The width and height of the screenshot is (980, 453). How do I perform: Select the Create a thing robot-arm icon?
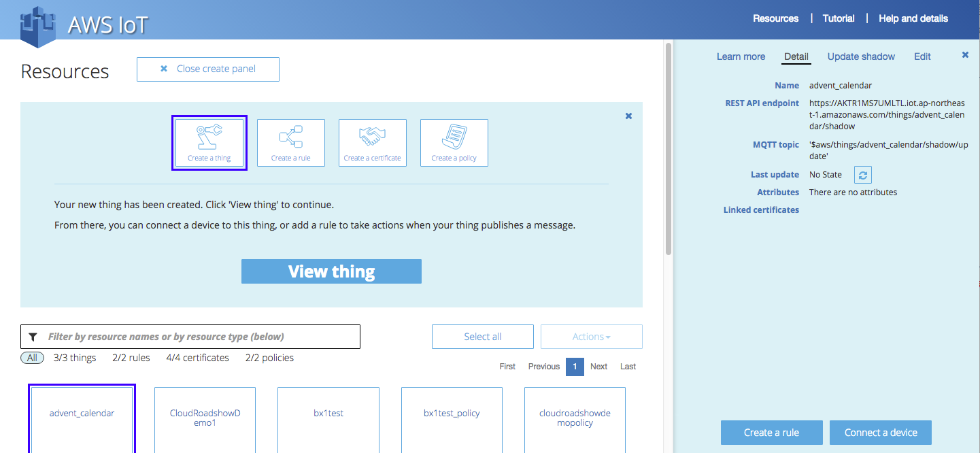tap(209, 143)
